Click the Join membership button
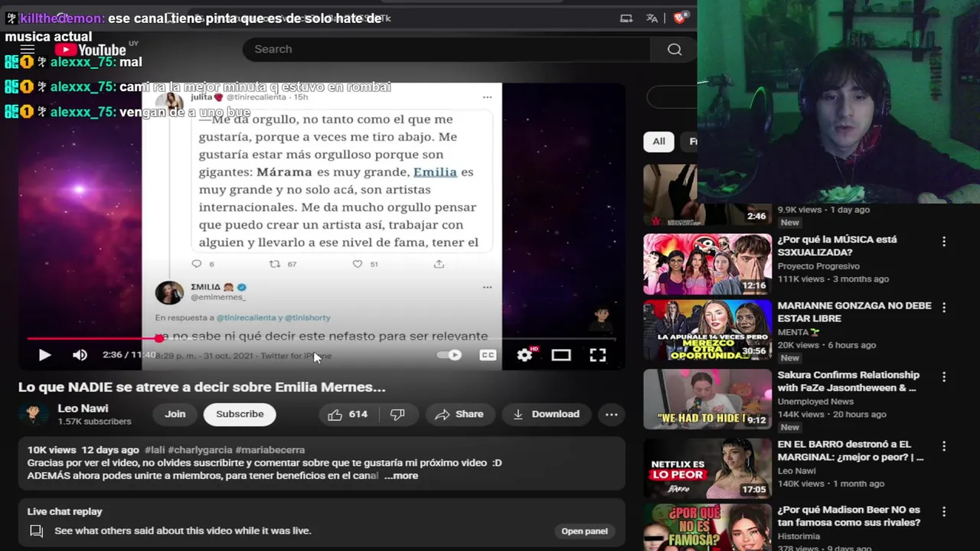Viewport: 980px width, 551px height. [x=175, y=414]
